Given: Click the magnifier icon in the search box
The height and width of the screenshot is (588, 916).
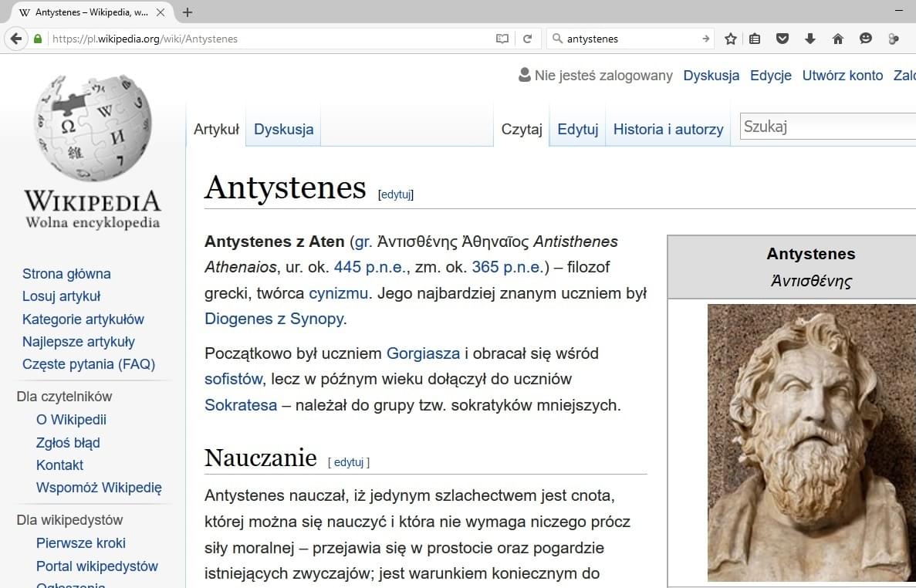Looking at the screenshot, I should click(557, 39).
